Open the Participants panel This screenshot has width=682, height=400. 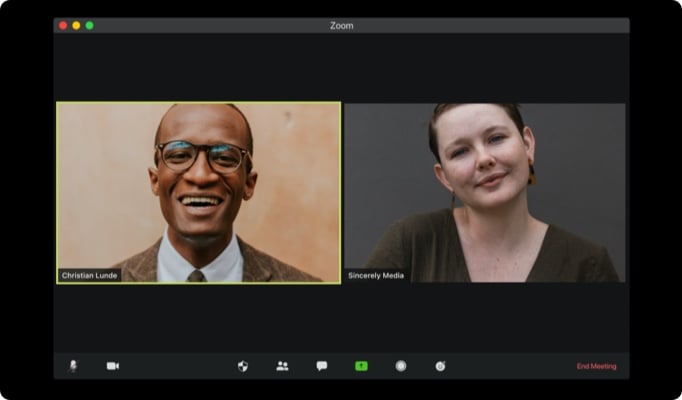(282, 366)
